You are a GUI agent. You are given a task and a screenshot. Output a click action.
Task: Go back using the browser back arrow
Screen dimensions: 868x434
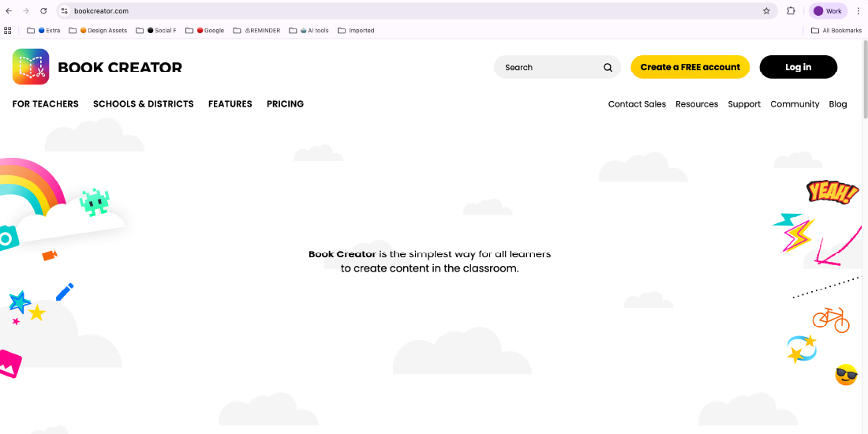point(9,11)
